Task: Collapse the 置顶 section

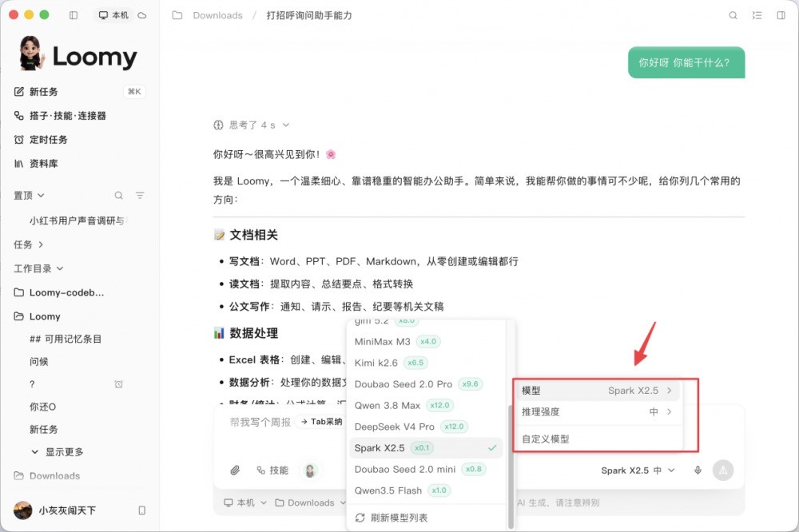Action: [x=29, y=195]
